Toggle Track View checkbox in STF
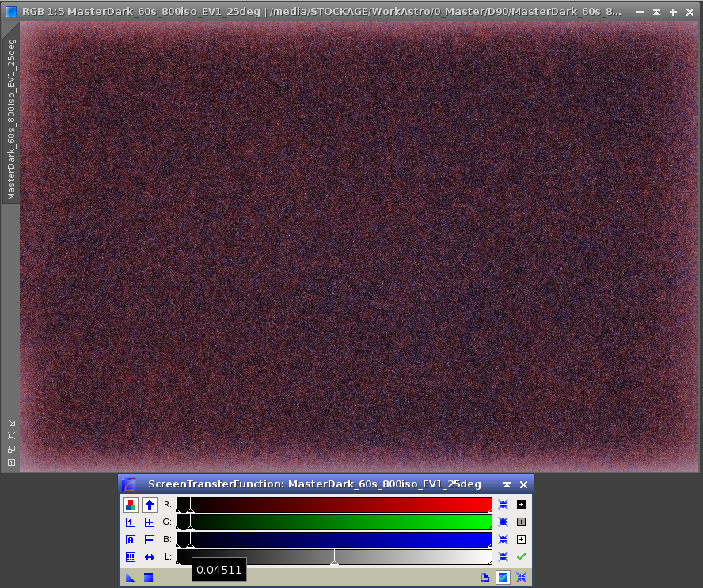Screen dimensions: 703x588 (503, 578)
